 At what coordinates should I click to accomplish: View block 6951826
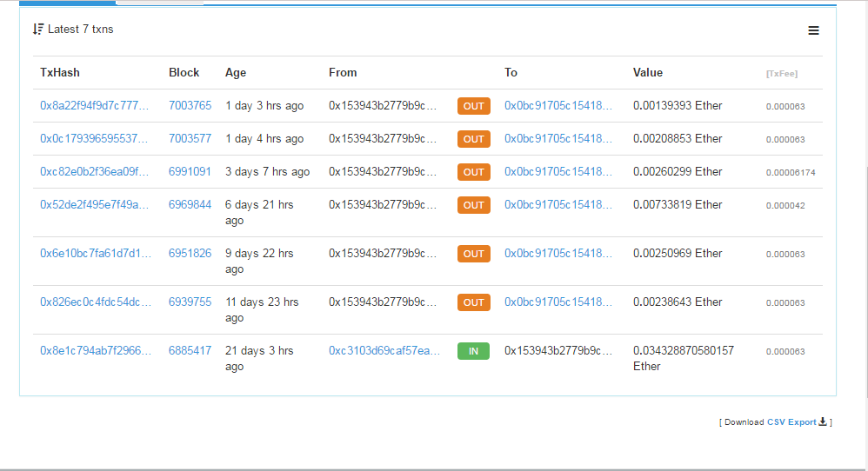click(x=190, y=254)
